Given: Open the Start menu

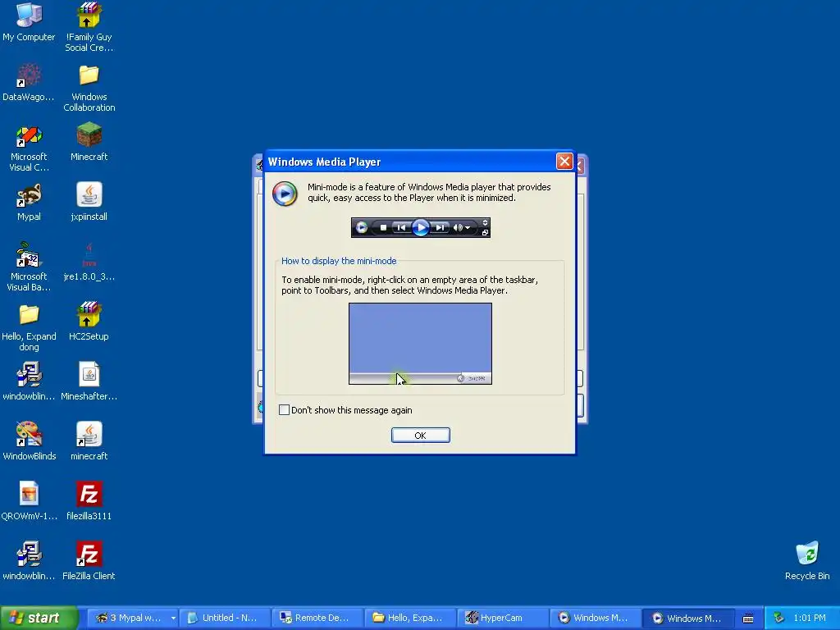Looking at the screenshot, I should (39, 618).
